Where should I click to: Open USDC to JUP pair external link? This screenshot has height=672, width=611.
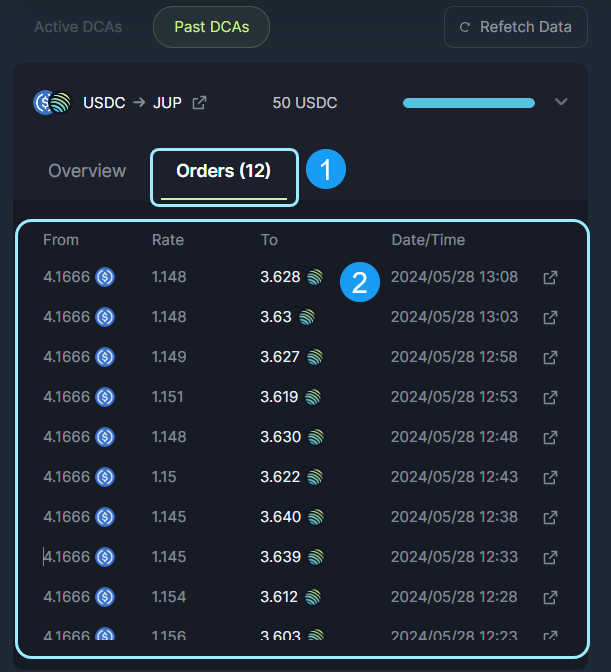(199, 103)
